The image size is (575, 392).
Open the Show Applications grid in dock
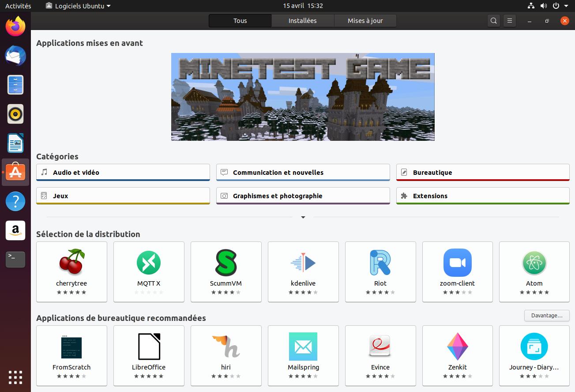(x=15, y=377)
